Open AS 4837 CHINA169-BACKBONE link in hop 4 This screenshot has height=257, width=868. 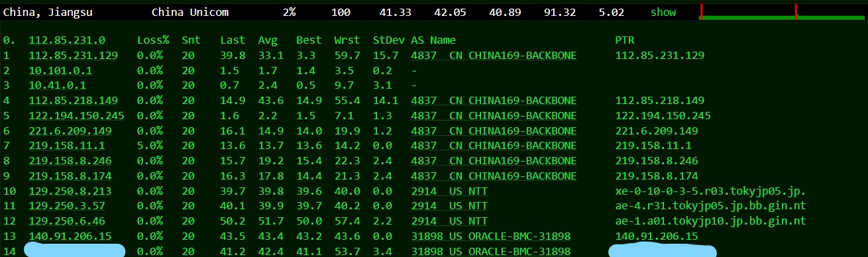494,100
